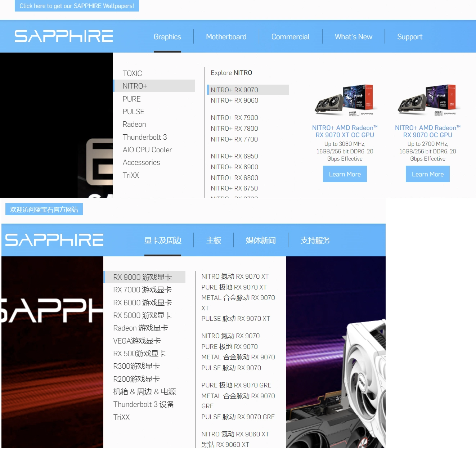Select RX 500游戏显卡 category
The image size is (476, 449).
140,354
